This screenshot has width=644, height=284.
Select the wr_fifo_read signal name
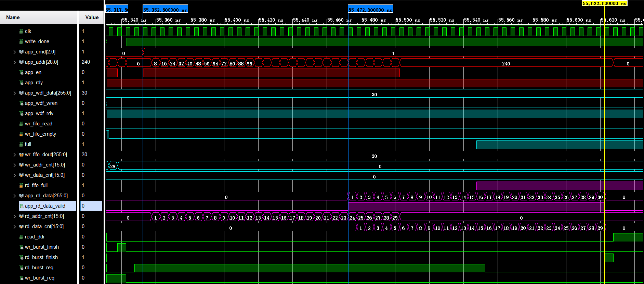point(39,124)
